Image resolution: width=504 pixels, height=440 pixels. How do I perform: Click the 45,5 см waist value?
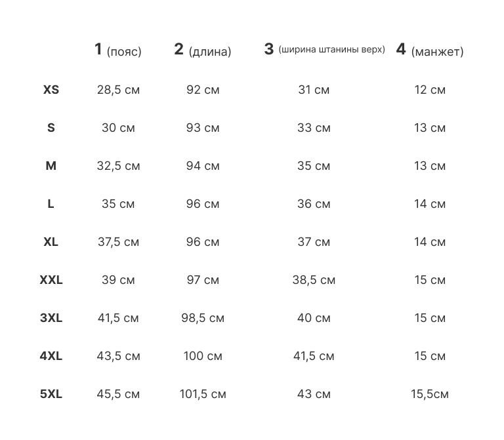[x=118, y=394]
